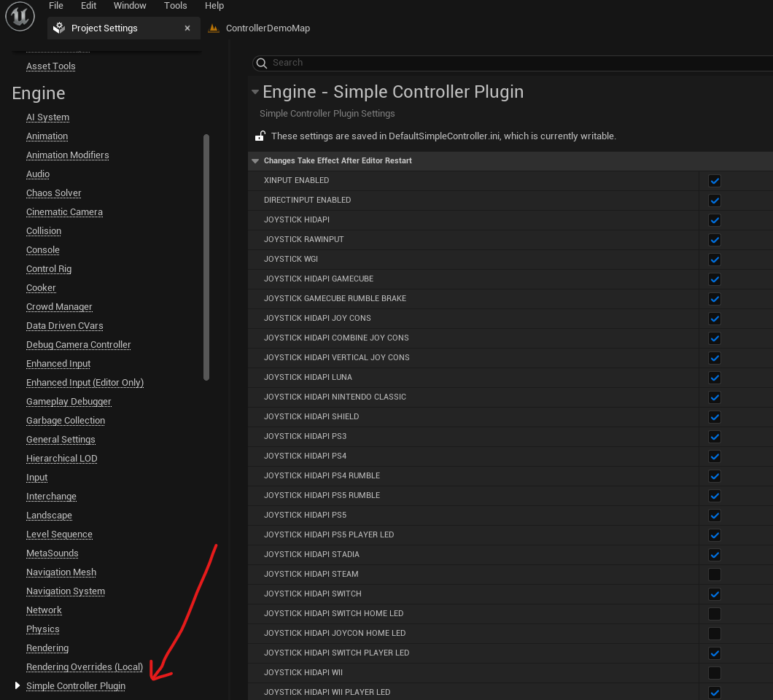The width and height of the screenshot is (773, 700).
Task: Enable JOYSTICK HIDAPI STEAM checkbox
Action: 715,575
